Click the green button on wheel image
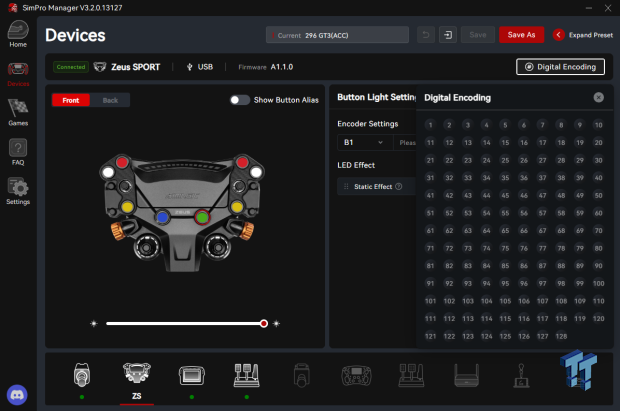Screen dimensions: 620x411 202,217
